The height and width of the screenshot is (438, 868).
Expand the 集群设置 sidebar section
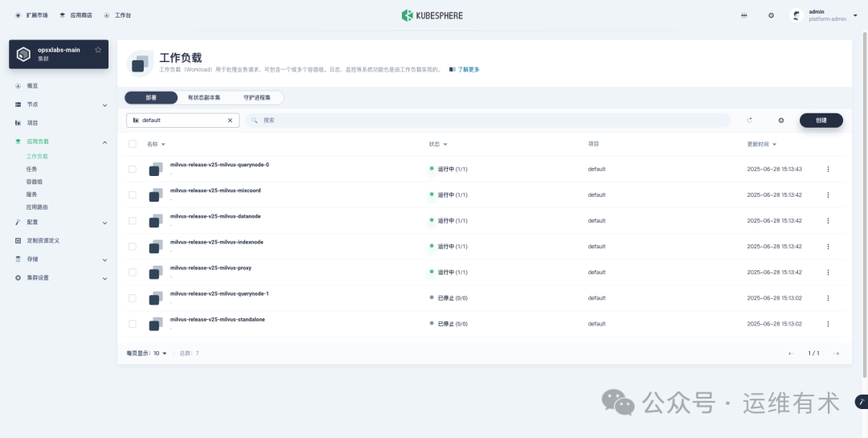(x=104, y=279)
